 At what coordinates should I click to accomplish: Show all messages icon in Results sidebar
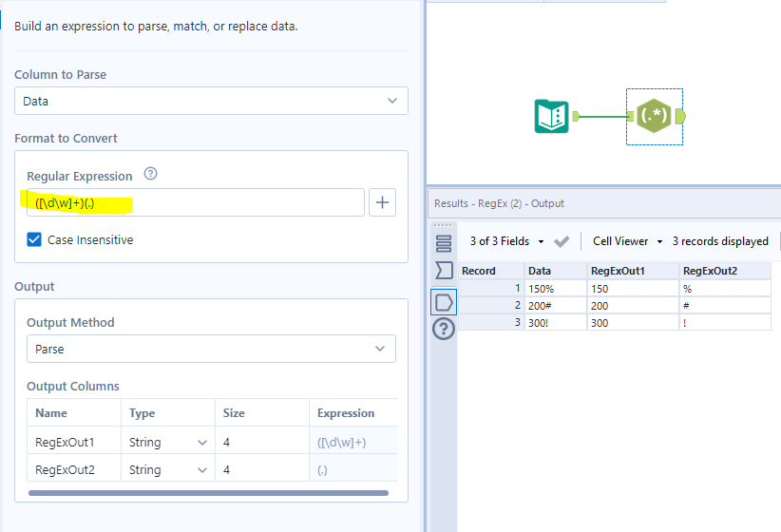(444, 243)
